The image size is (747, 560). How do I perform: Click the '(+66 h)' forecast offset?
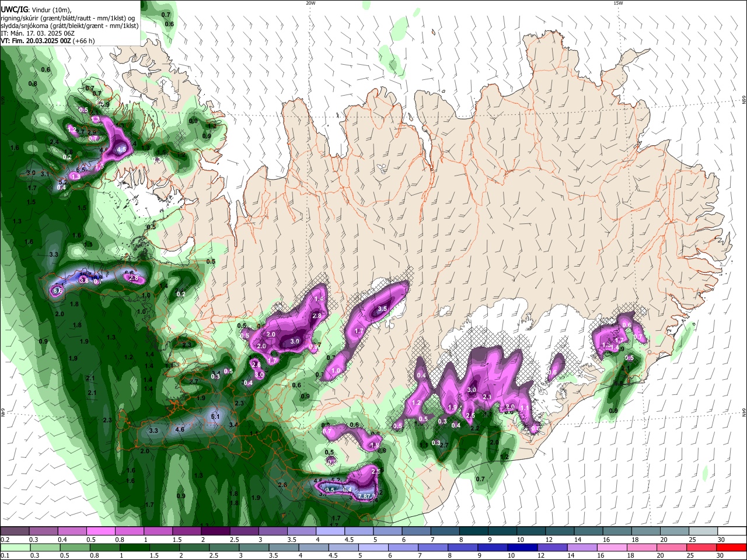tap(83, 41)
